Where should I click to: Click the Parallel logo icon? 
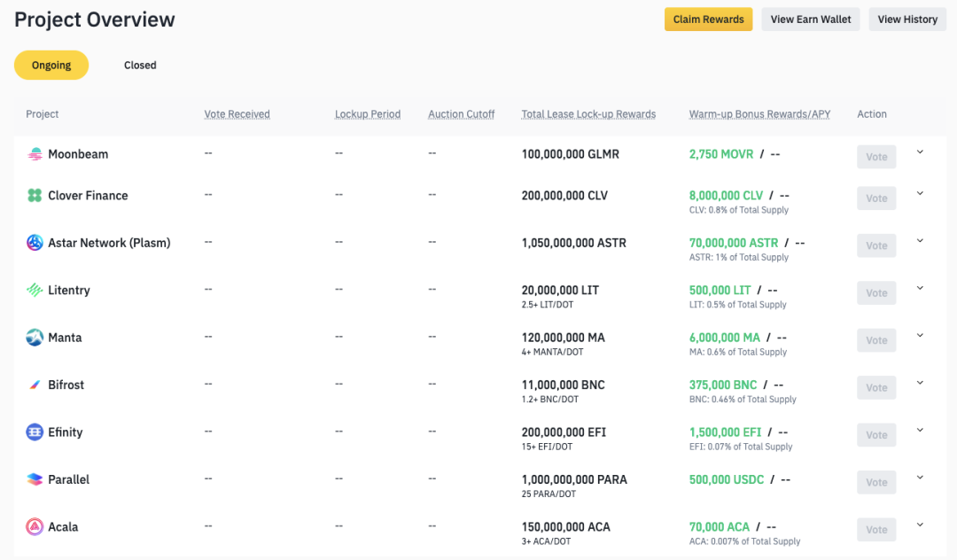click(35, 479)
